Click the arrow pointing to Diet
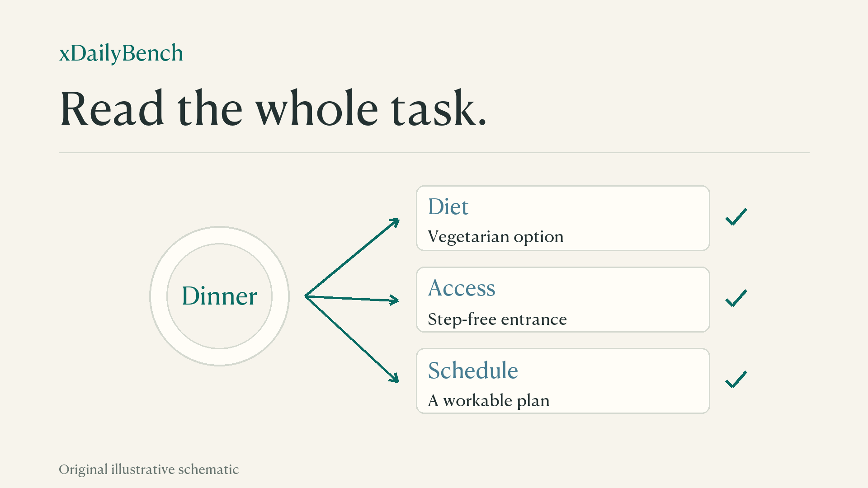868x488 pixels. [352, 258]
